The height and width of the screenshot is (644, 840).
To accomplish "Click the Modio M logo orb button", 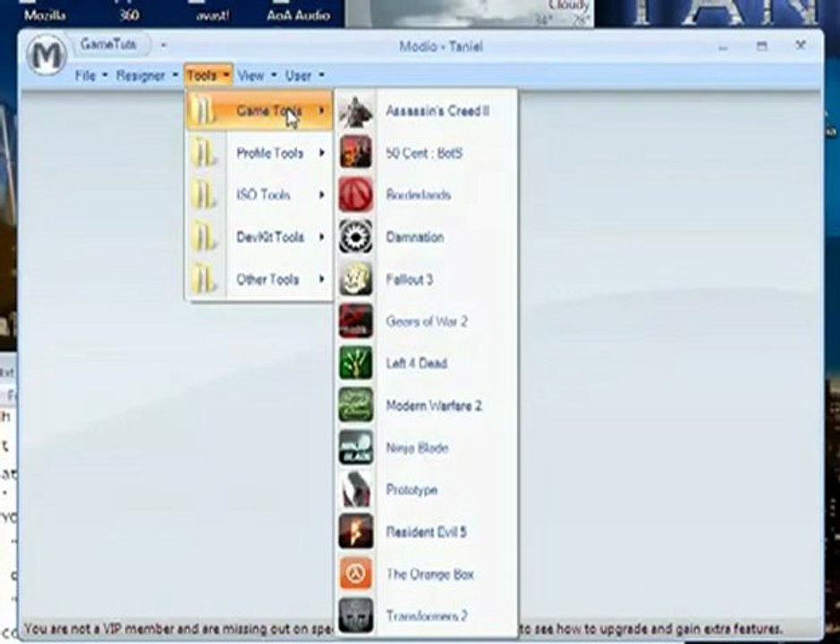I will pyautogui.click(x=47, y=55).
